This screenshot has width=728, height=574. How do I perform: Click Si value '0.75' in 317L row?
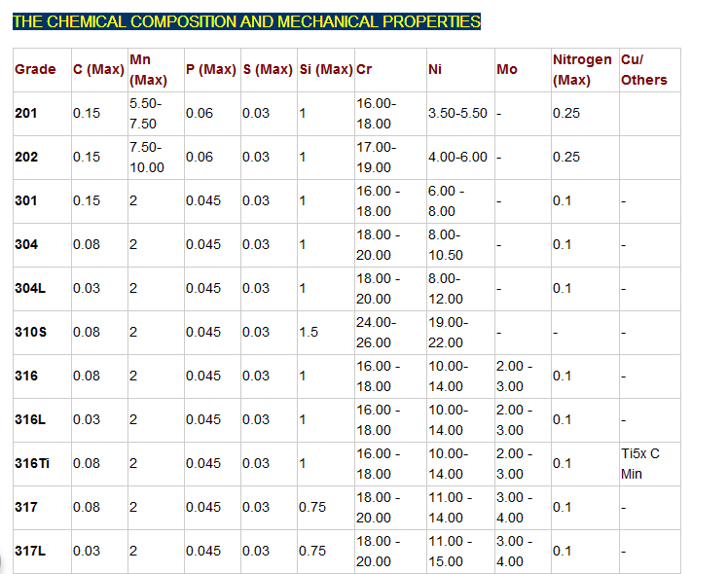pyautogui.click(x=312, y=551)
